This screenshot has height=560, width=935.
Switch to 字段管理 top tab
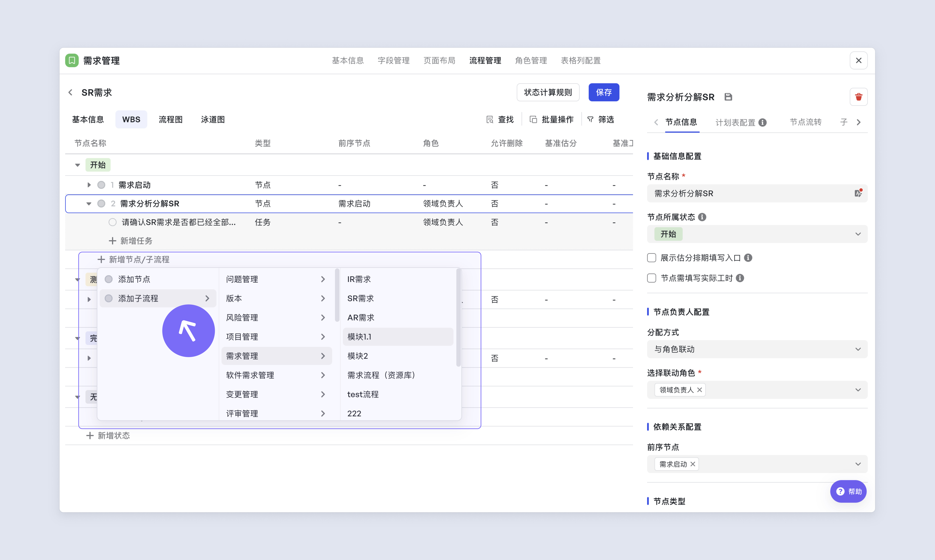[393, 60]
